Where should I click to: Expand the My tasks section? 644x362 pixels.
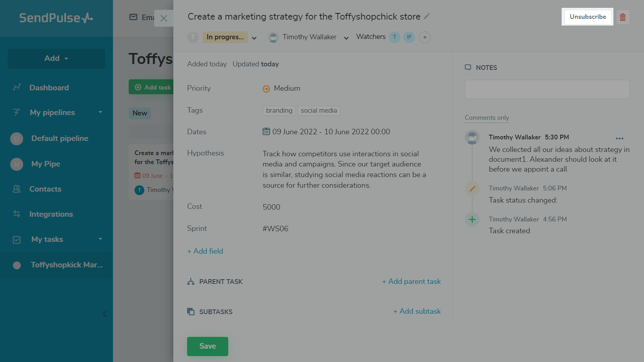pyautogui.click(x=100, y=239)
